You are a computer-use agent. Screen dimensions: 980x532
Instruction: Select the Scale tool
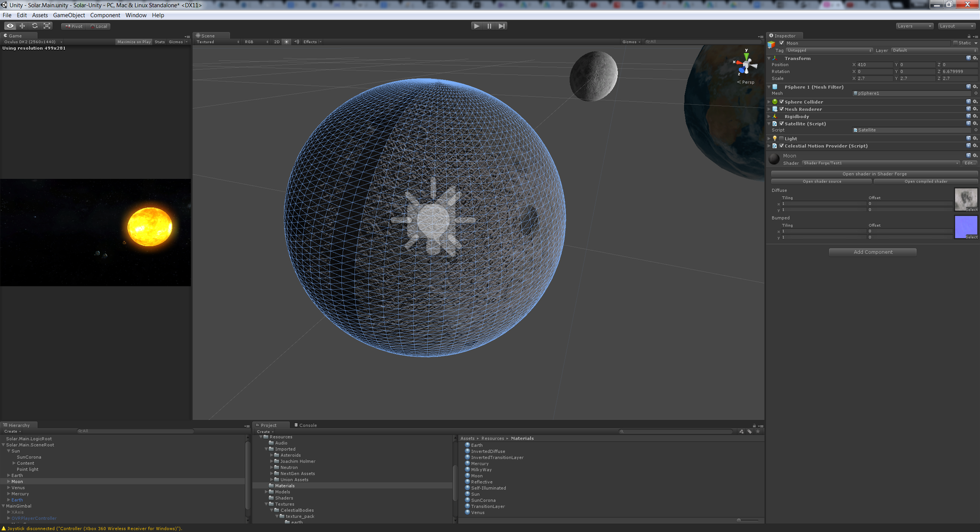point(47,26)
